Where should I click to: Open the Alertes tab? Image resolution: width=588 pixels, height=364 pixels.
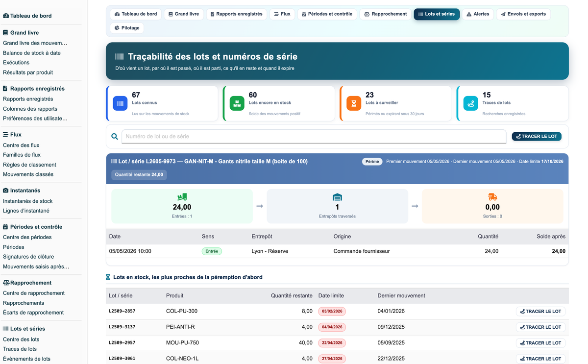pos(478,14)
